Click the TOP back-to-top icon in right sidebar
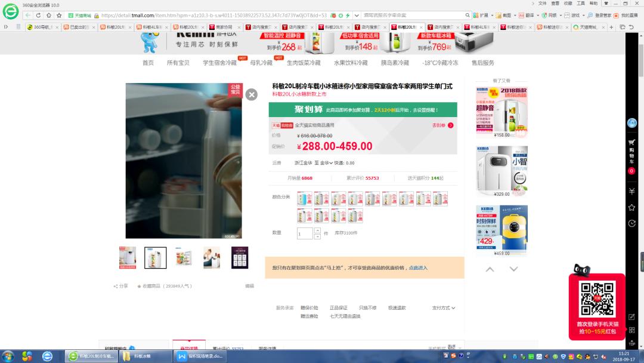Screen dimensions: 644x363 pyautogui.click(x=631, y=343)
